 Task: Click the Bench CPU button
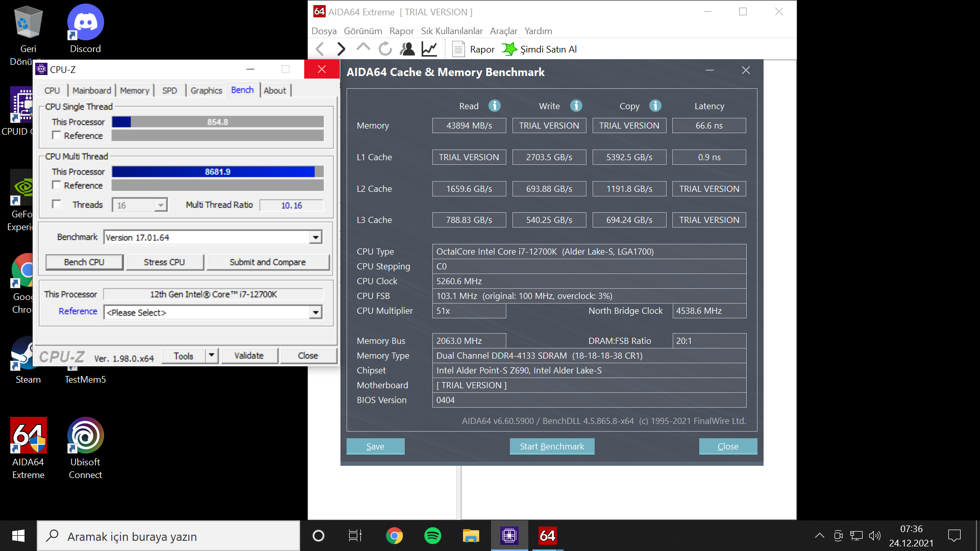pos(84,262)
